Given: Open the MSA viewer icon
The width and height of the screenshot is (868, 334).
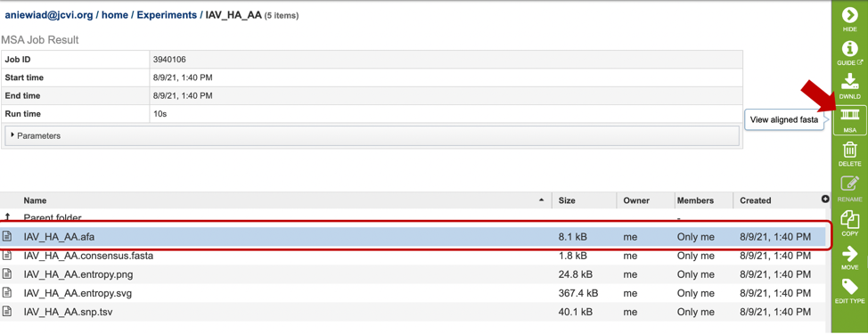Looking at the screenshot, I should pyautogui.click(x=849, y=115).
